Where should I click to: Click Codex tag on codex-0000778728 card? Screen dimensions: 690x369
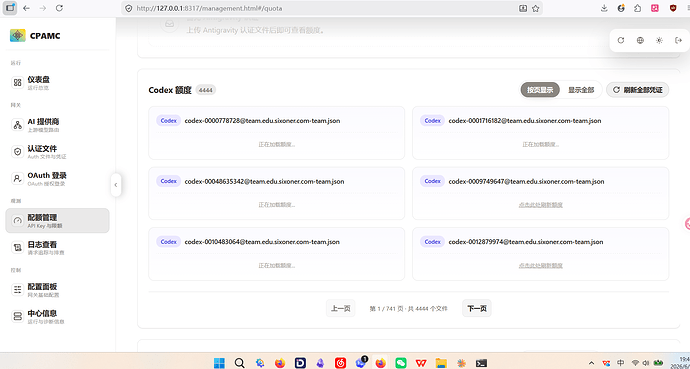[169, 121]
